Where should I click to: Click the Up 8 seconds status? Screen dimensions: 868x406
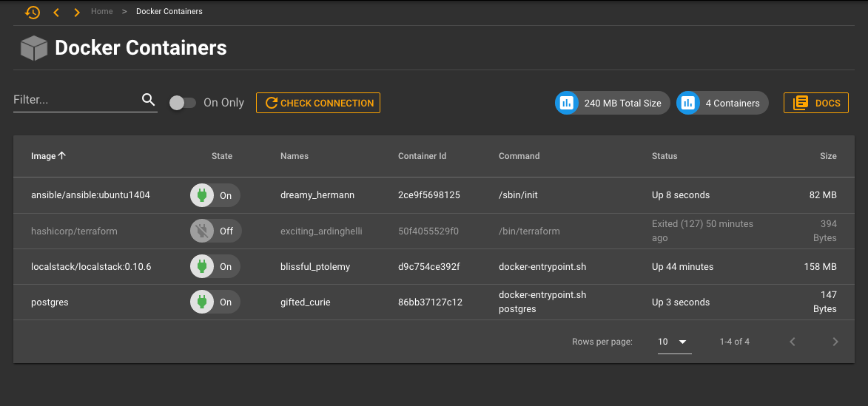[681, 195]
